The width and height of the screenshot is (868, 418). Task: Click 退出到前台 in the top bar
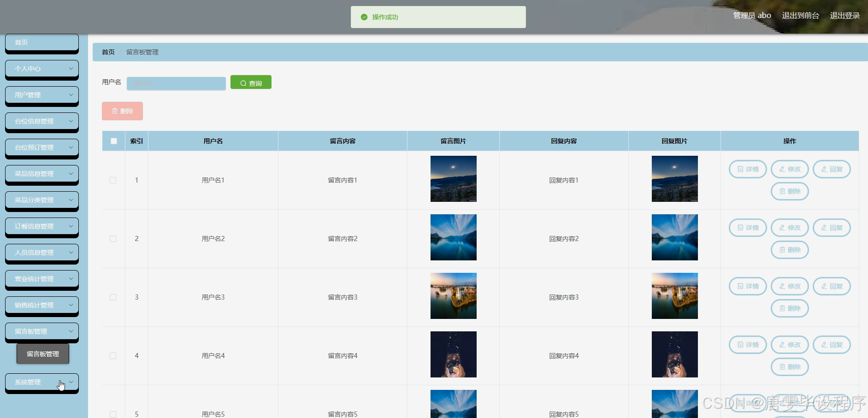pos(801,16)
